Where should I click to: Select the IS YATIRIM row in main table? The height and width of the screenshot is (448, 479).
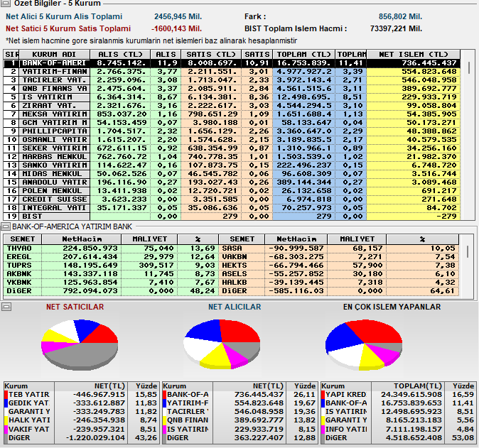coord(232,97)
